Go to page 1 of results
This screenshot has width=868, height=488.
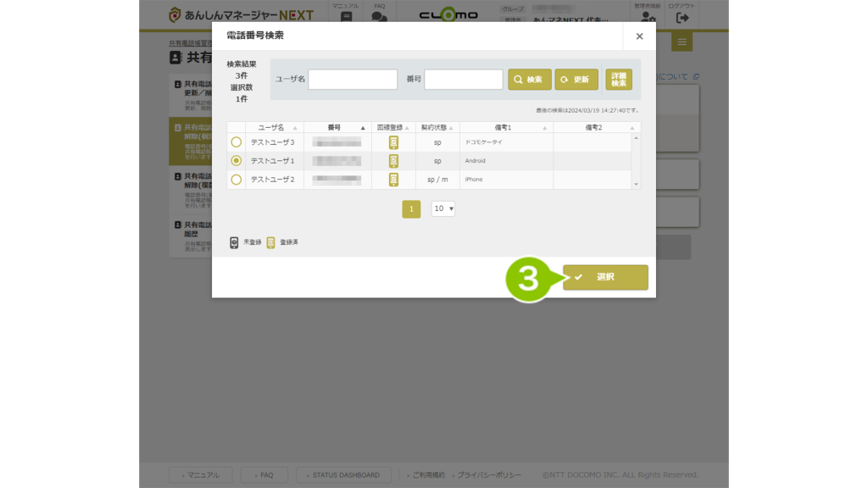tap(411, 209)
